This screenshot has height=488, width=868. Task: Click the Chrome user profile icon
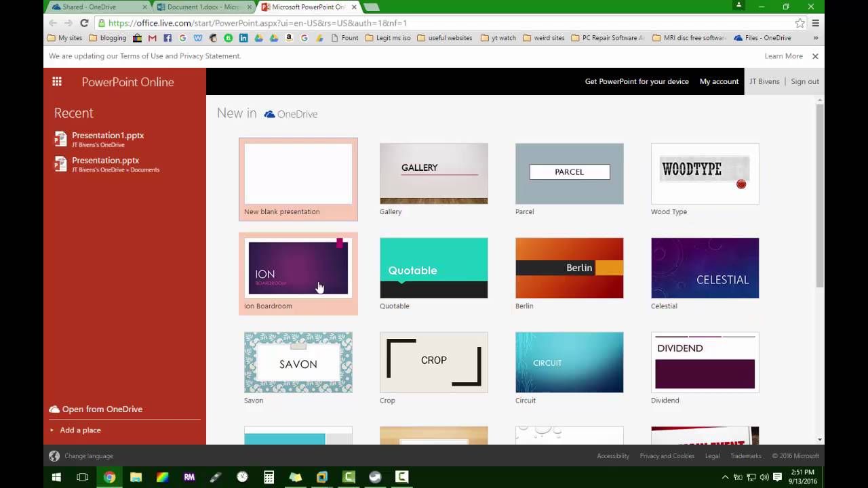click(x=738, y=6)
